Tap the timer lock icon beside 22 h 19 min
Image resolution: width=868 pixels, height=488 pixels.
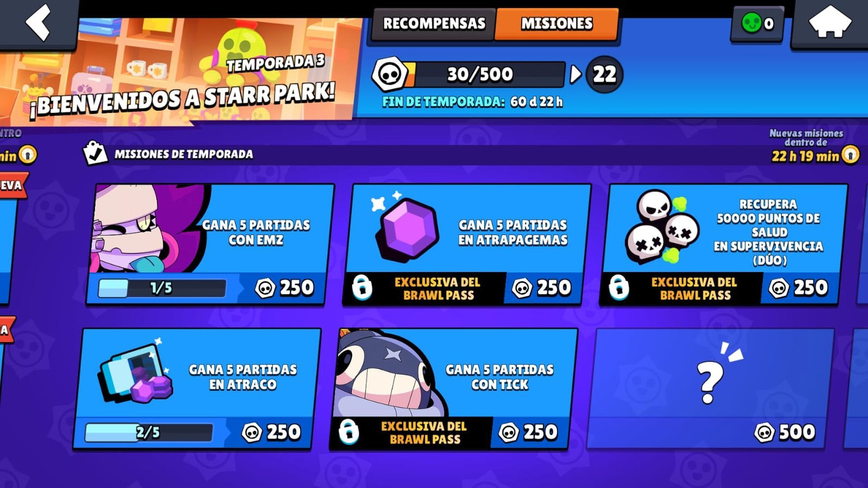850,155
